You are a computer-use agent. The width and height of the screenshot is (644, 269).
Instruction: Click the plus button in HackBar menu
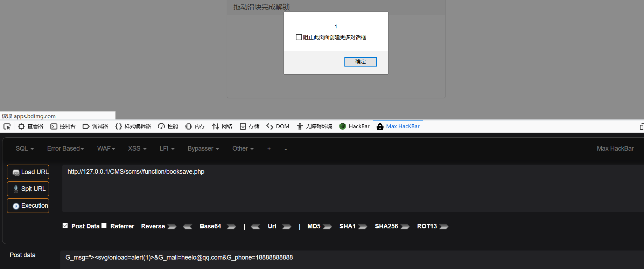click(269, 149)
